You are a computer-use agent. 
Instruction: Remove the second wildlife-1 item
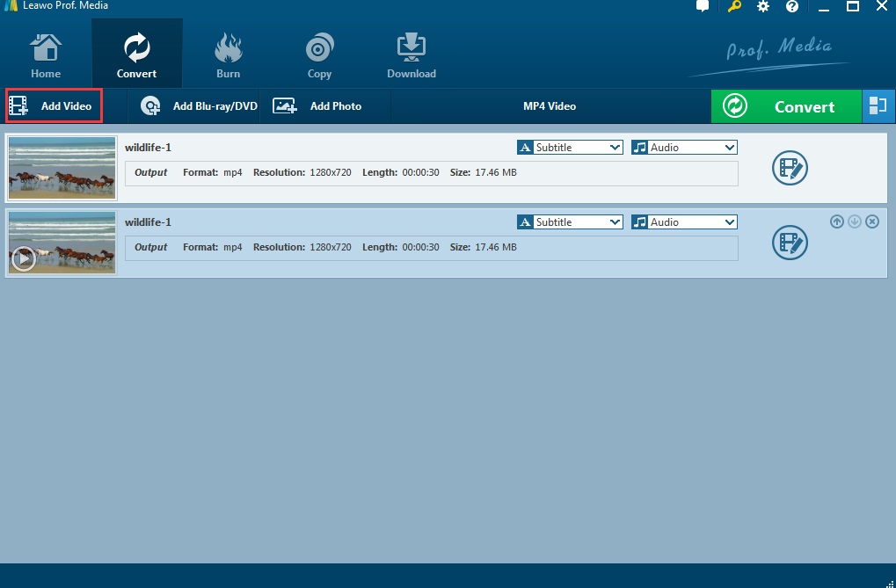click(x=872, y=221)
